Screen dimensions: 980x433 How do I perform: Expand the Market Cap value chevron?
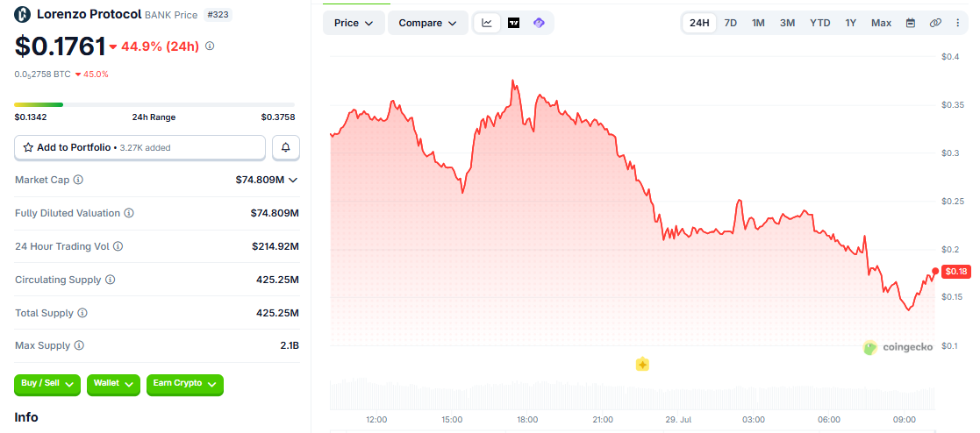point(293,180)
